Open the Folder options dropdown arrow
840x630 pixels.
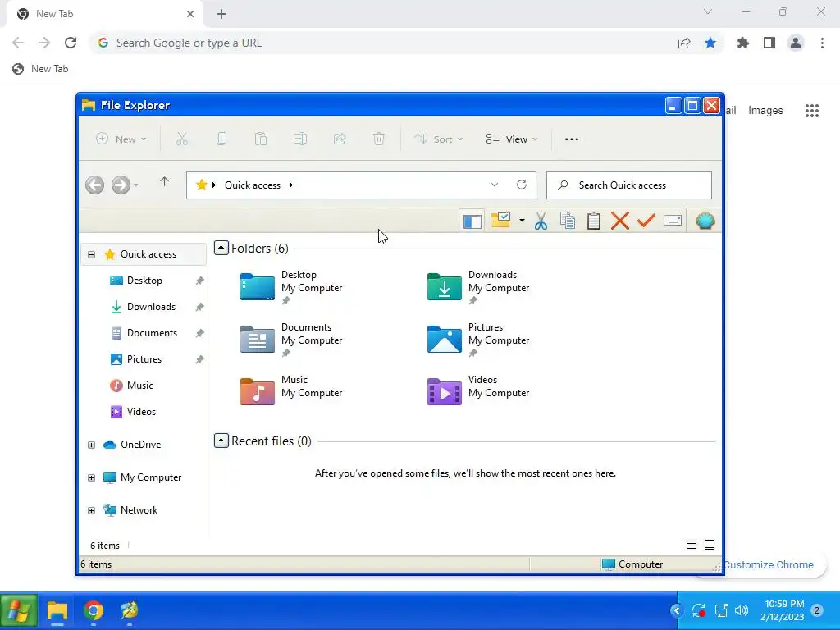pos(522,220)
